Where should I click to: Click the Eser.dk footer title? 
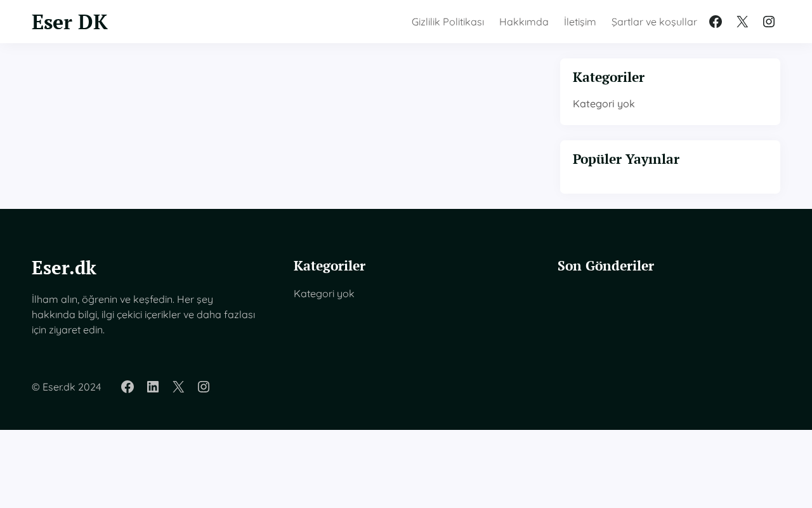[x=64, y=268]
